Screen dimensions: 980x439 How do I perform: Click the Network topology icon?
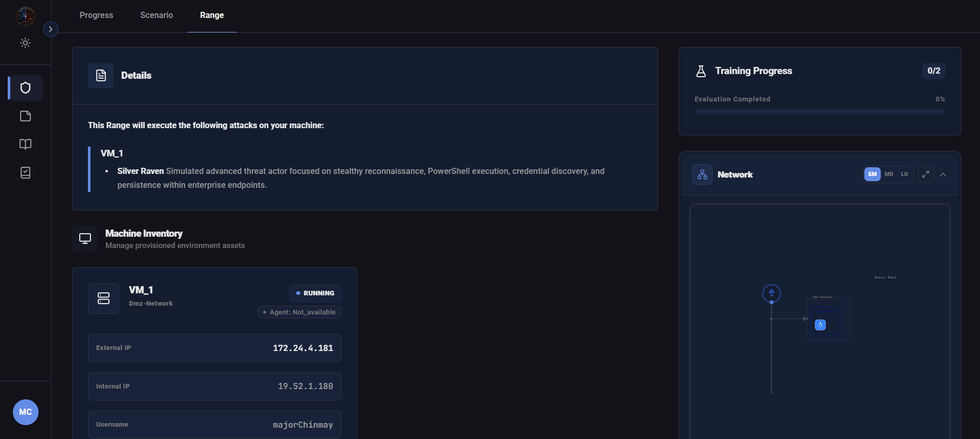point(702,174)
